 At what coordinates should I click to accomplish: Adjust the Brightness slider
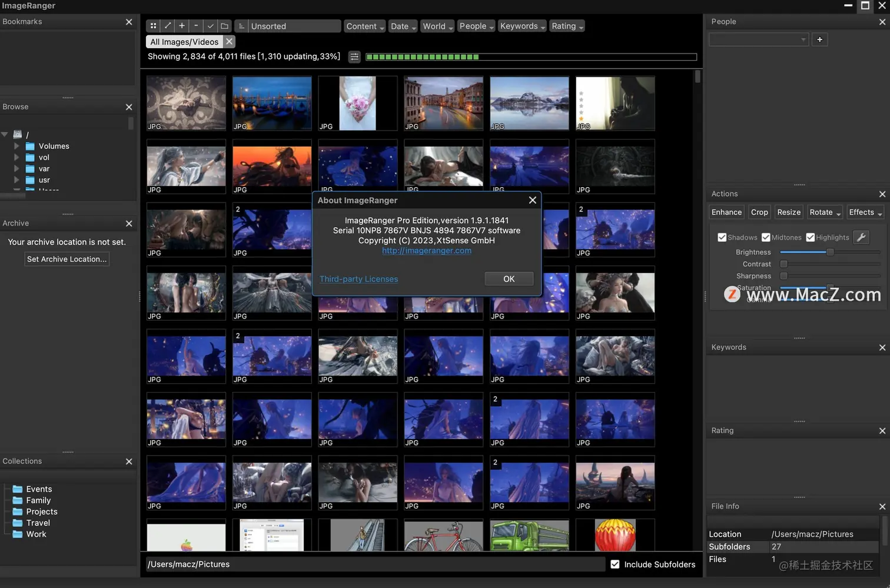coord(830,252)
